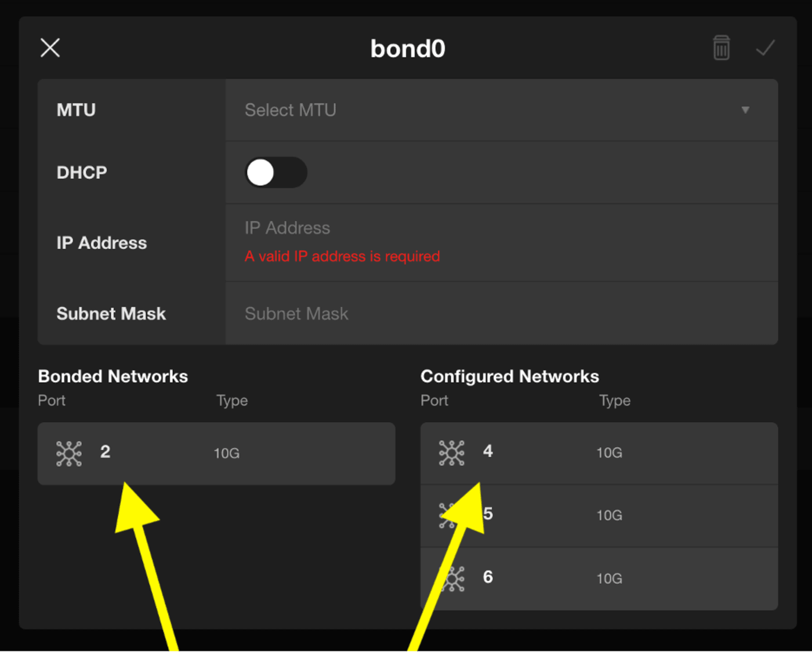
Task: Close the bond0 dialog with the X icon
Action: pyautogui.click(x=50, y=48)
